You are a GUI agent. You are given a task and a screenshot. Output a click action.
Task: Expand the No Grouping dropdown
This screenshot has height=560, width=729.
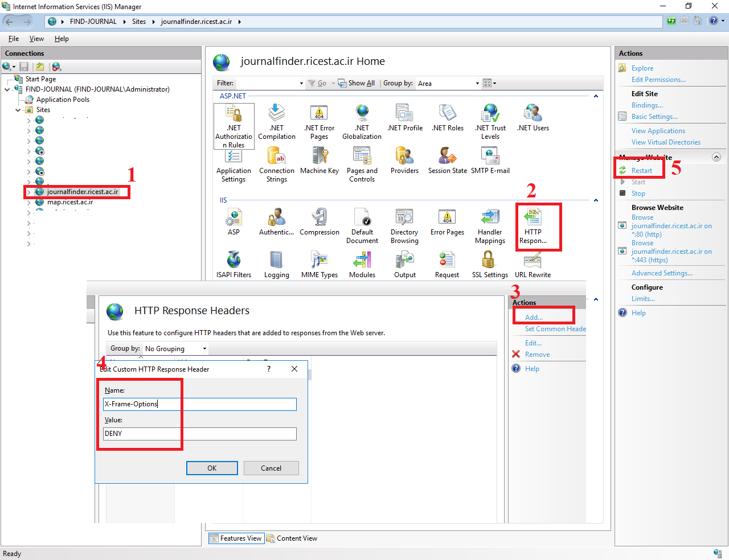pyautogui.click(x=175, y=349)
